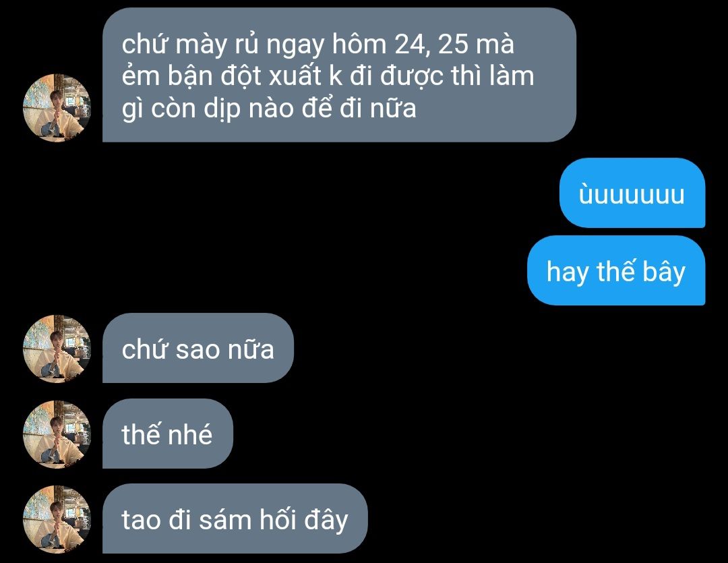The image size is (728, 563).
Task: Open profile photo next to "tao đi sám hối đây"
Action: (x=57, y=519)
